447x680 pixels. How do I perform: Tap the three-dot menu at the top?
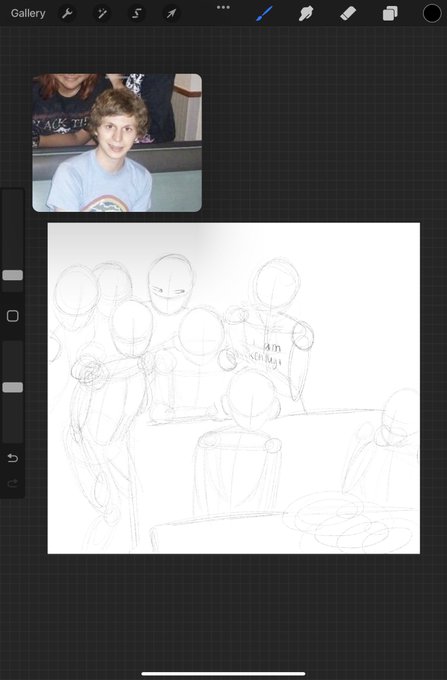tap(223, 7)
